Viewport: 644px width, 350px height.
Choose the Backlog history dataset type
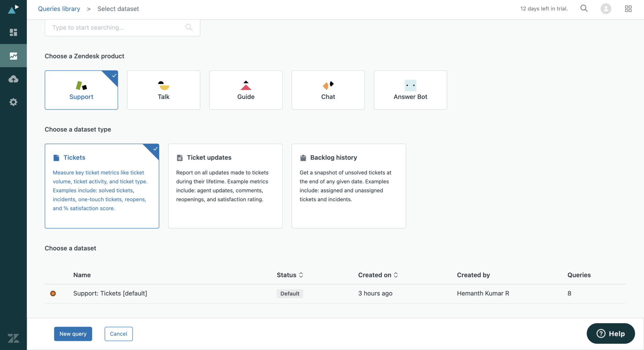(x=348, y=186)
